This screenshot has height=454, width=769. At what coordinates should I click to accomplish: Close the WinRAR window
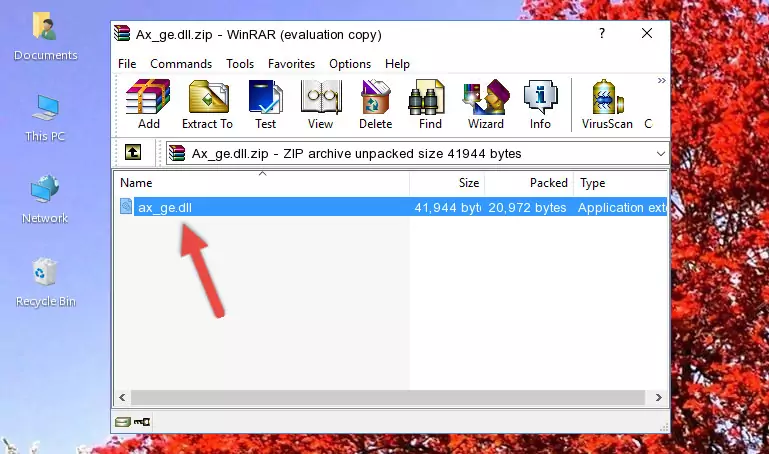coord(647,33)
